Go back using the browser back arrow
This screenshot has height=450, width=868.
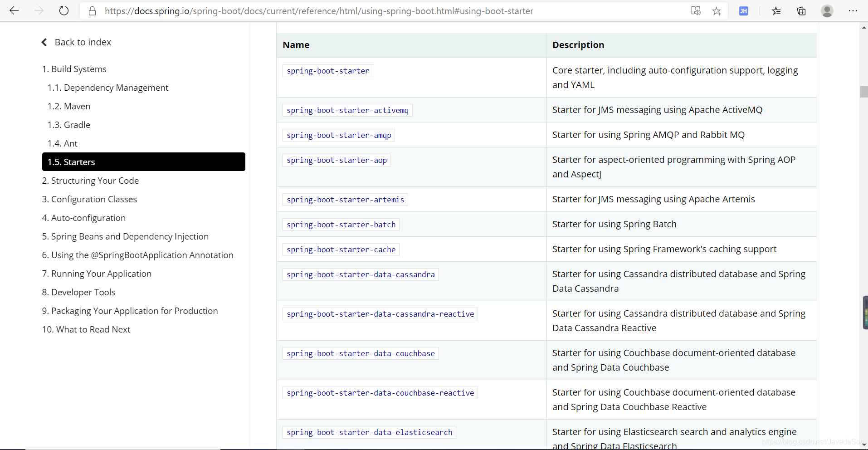(14, 11)
